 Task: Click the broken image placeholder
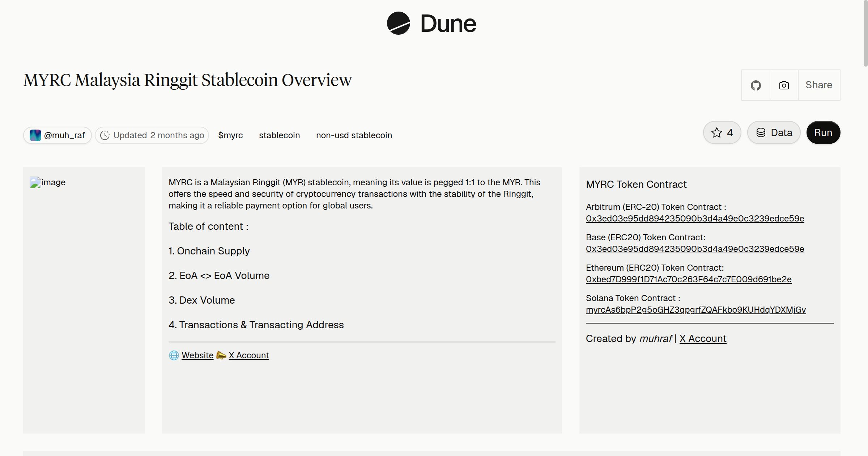[x=47, y=182]
